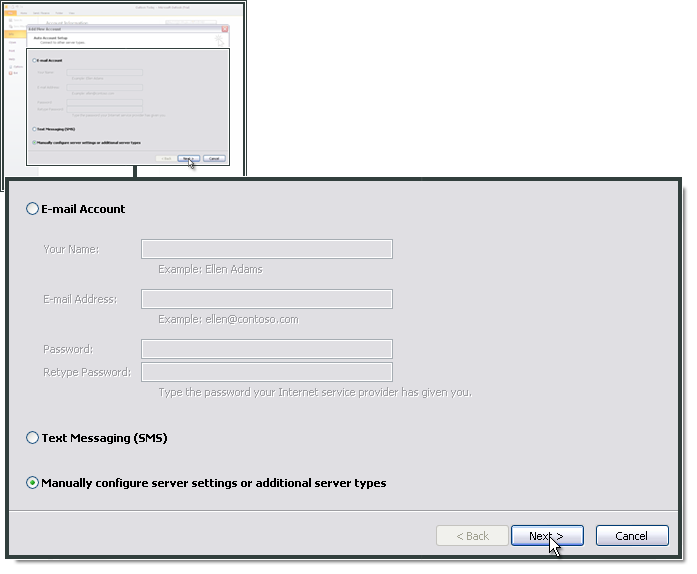
Task: Click the red Exit icon in thumbnail sidebar
Action: pyautogui.click(x=14, y=73)
